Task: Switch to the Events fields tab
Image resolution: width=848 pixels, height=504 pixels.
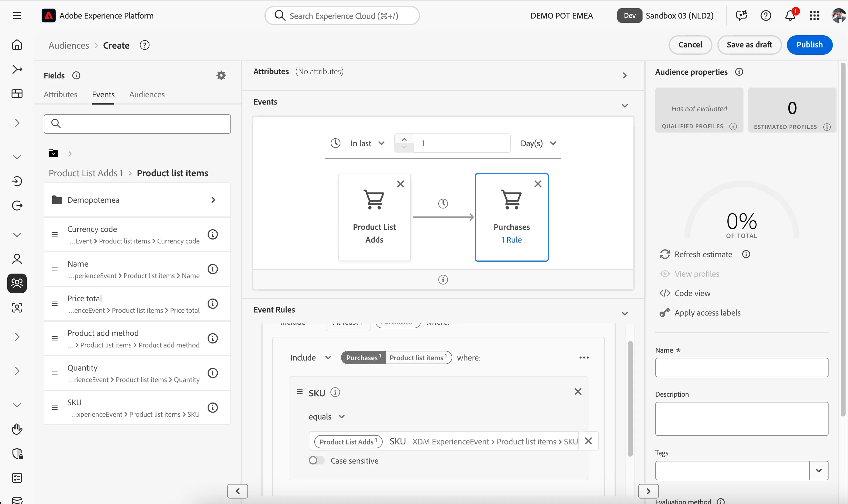Action: (103, 95)
